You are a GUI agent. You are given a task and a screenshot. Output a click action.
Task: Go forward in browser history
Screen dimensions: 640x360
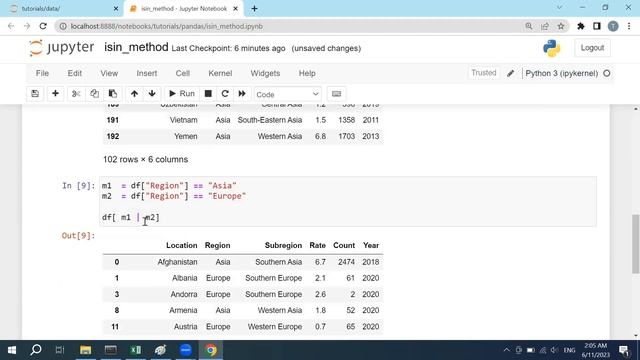coord(27,26)
